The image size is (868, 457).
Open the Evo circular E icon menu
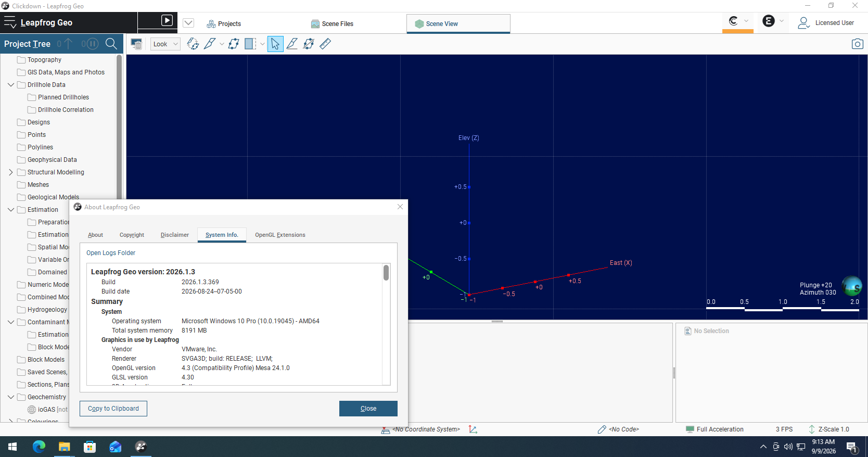769,21
